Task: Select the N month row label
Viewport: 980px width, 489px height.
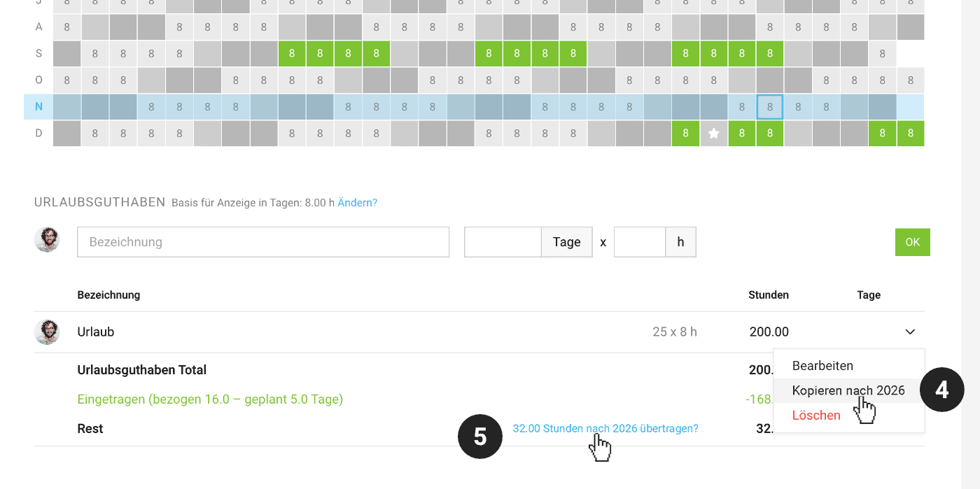Action: [x=38, y=107]
